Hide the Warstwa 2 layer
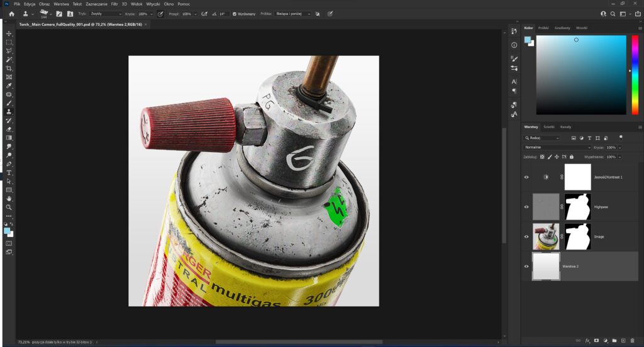 526,266
